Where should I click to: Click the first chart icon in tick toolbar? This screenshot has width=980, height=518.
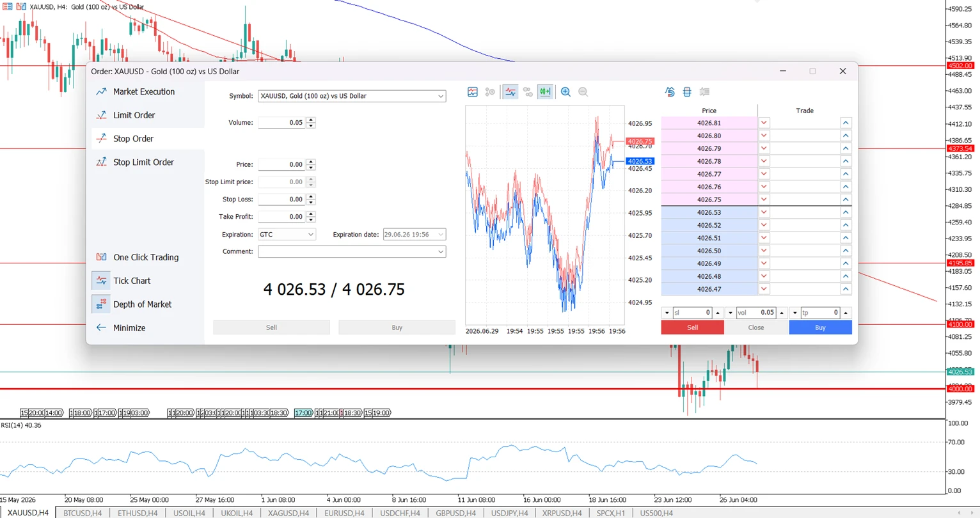[x=473, y=92]
